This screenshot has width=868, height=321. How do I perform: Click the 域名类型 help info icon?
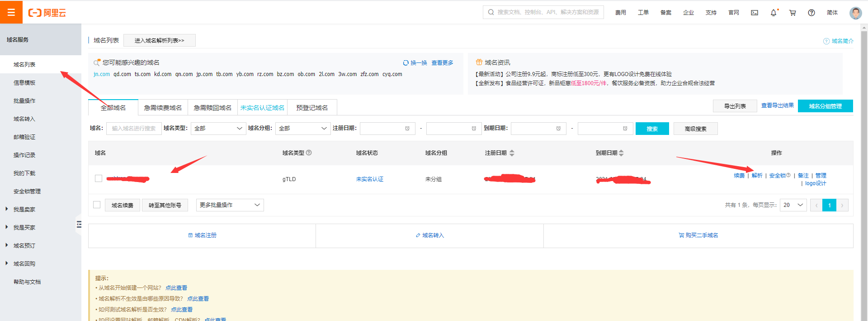309,153
